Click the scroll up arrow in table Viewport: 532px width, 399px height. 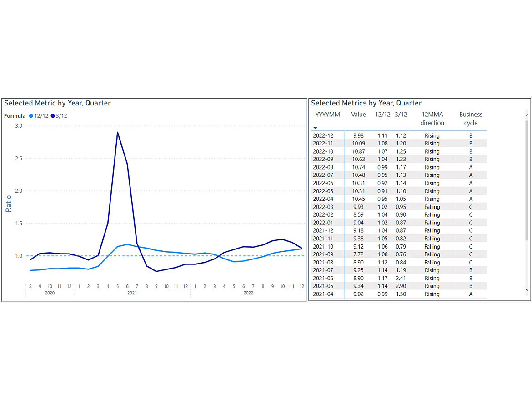[527, 112]
